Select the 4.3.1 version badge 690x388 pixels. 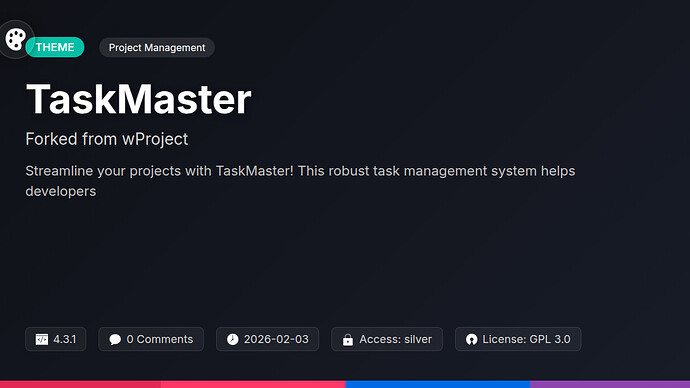[x=55, y=339]
